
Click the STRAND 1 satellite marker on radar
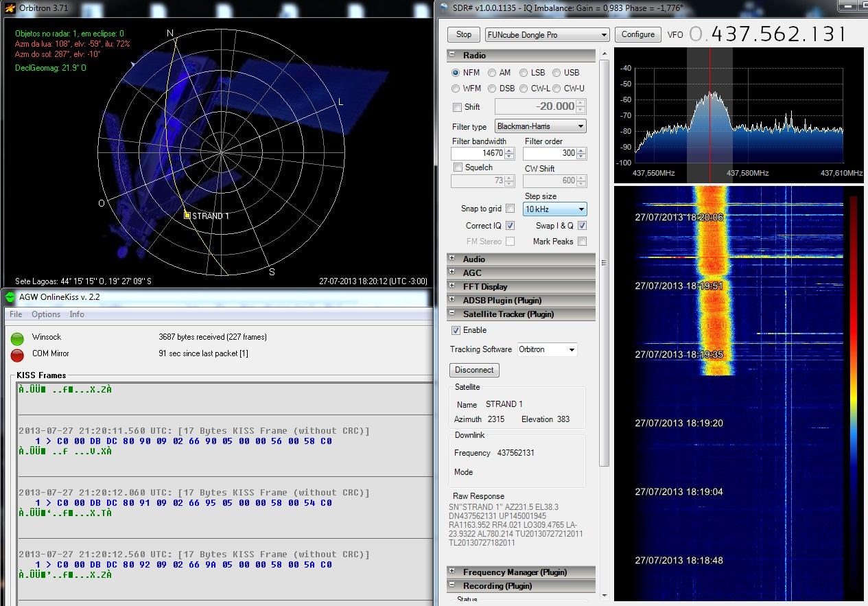[x=187, y=215]
